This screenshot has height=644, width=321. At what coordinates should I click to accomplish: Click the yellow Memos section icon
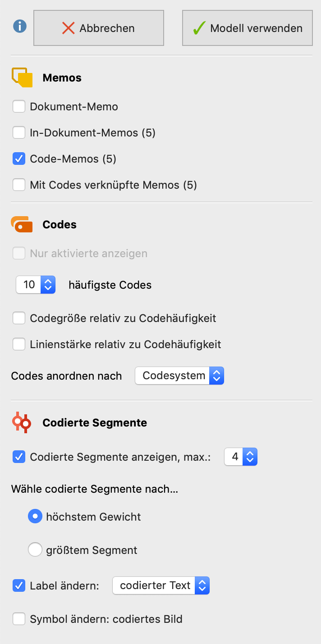point(22,77)
